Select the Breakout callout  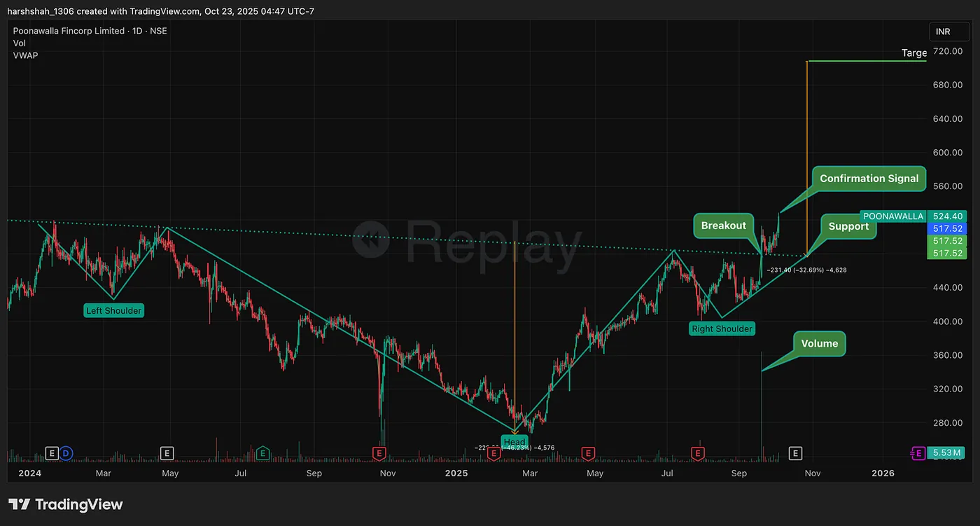pyautogui.click(x=724, y=226)
